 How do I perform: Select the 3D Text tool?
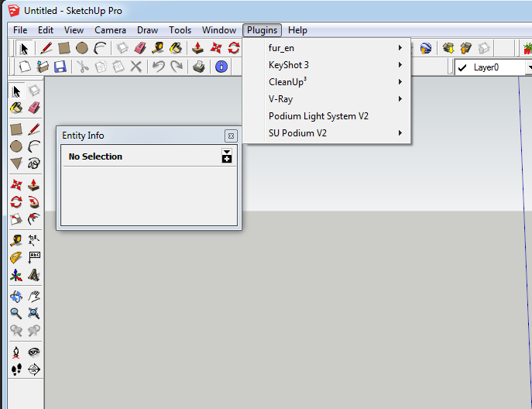click(34, 275)
